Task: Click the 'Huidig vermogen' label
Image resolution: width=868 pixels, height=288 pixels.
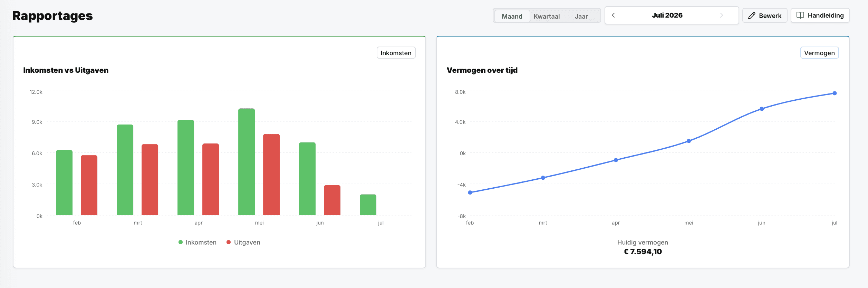Action: (643, 242)
